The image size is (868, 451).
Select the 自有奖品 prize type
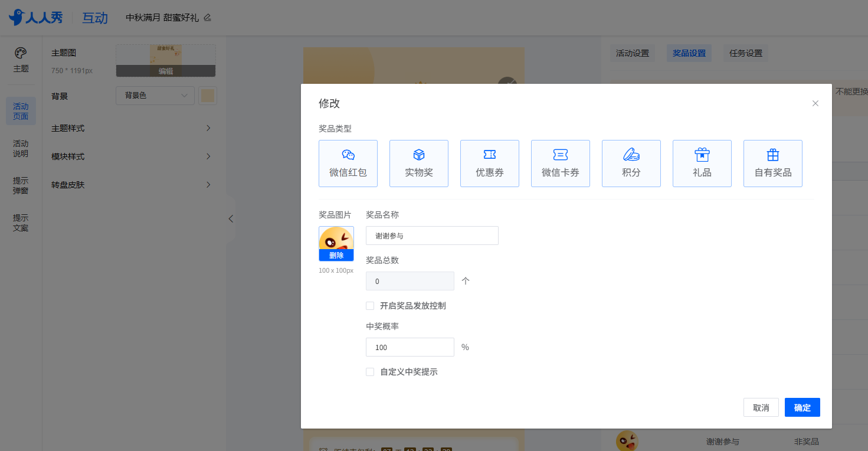[x=773, y=164]
